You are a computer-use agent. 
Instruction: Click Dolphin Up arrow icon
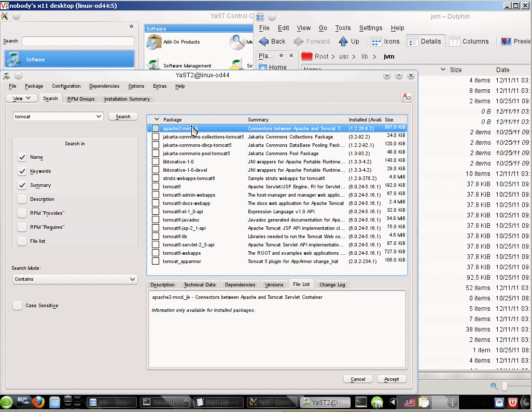[343, 42]
